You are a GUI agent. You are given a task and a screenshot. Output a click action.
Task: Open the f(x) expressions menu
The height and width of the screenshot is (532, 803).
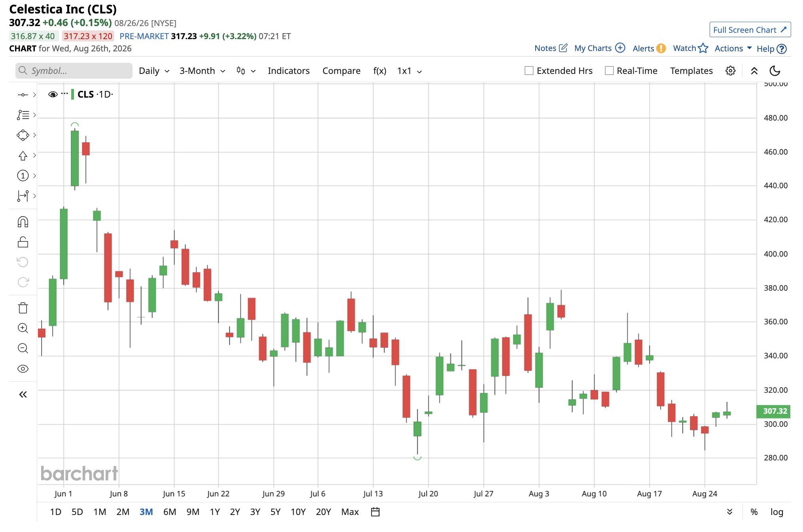(380, 71)
